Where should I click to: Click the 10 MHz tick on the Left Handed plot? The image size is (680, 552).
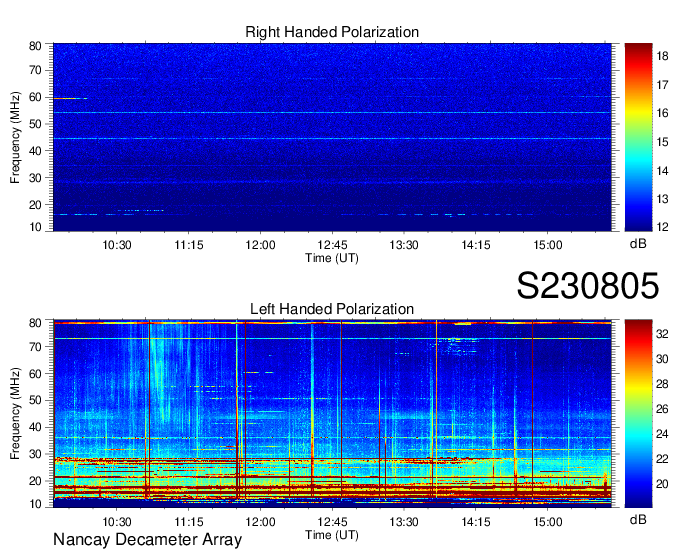coord(35,504)
